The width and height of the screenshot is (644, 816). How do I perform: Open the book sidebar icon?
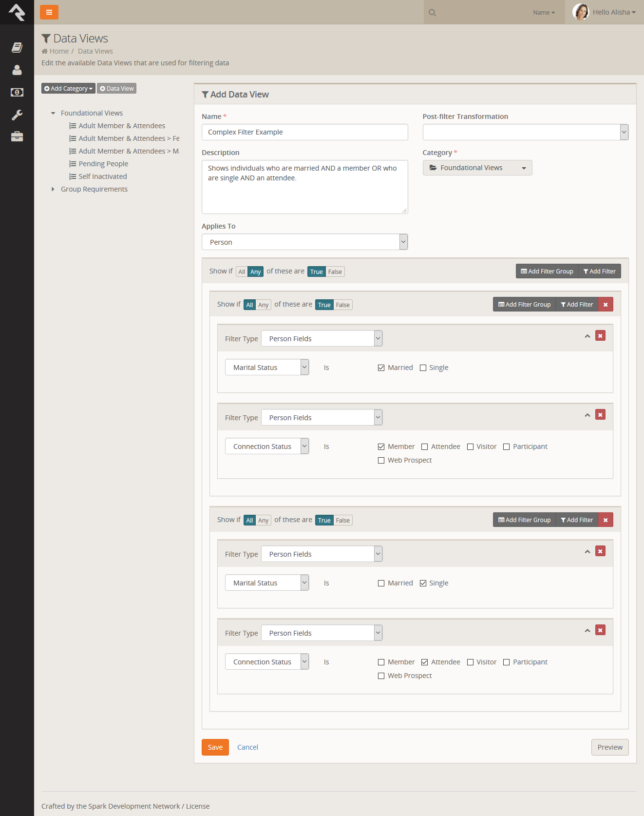(x=17, y=47)
